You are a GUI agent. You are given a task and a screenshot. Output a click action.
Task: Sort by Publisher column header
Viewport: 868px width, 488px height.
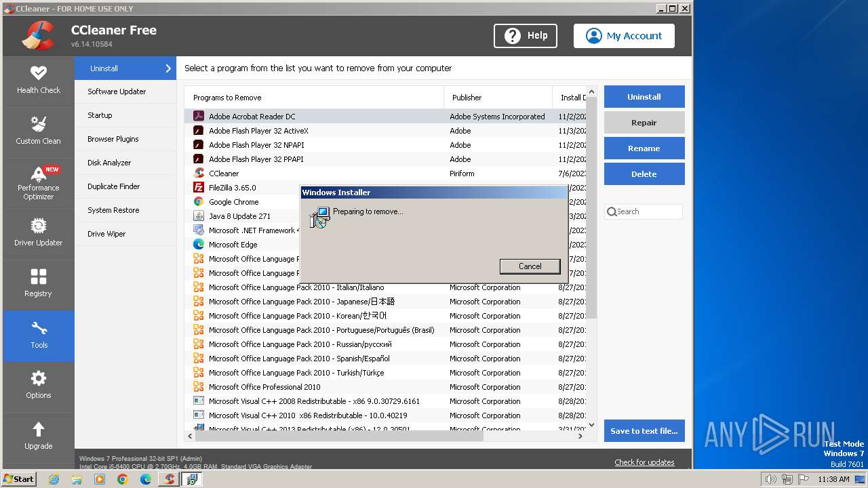tap(498, 98)
